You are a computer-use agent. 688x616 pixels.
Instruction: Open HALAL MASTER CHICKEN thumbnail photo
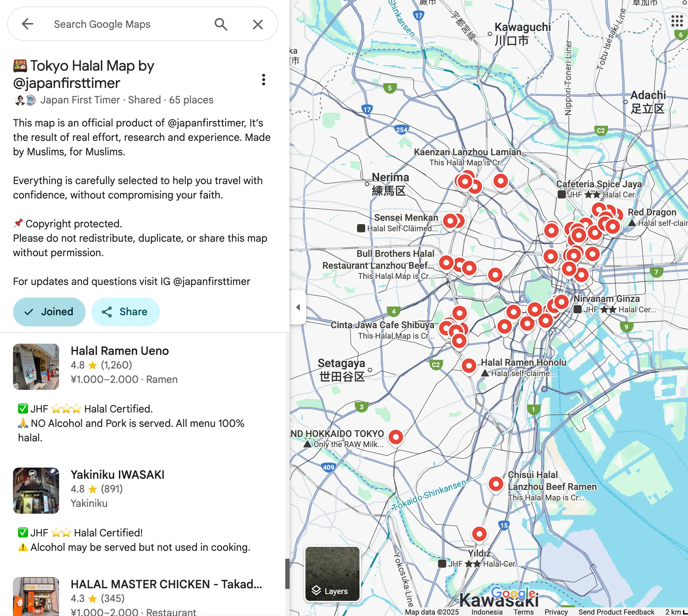click(x=36, y=597)
